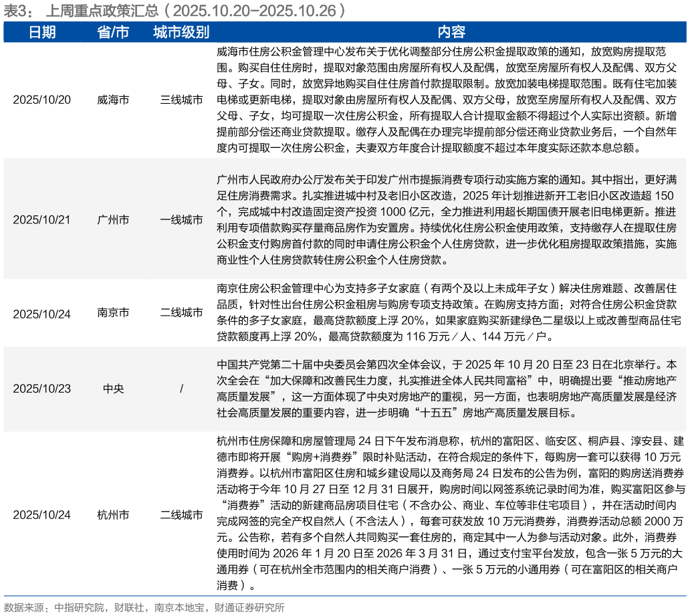Click the date 2025/10/21
This screenshot has height=616, width=690.
tap(43, 219)
